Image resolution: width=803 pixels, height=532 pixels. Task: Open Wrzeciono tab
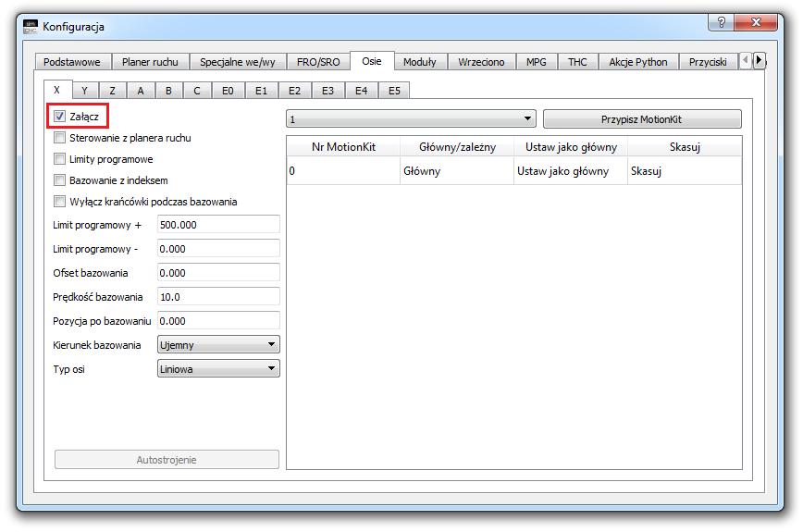tap(481, 62)
